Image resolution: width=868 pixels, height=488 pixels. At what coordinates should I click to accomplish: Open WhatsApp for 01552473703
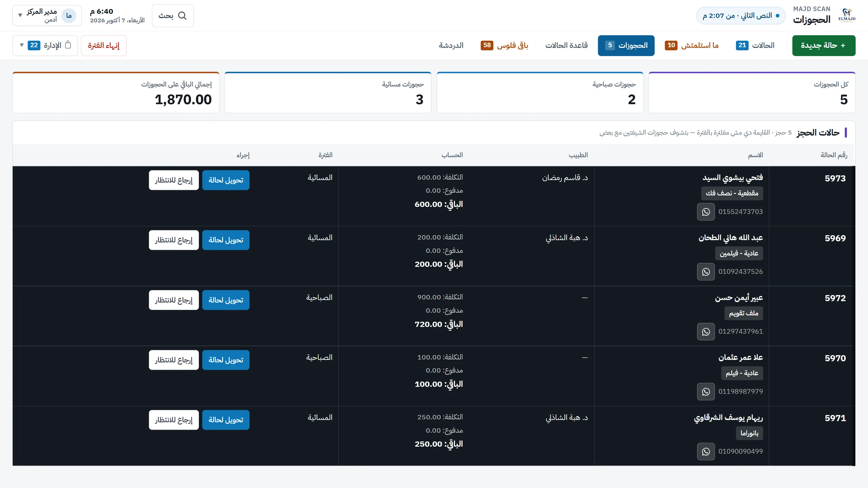point(706,212)
